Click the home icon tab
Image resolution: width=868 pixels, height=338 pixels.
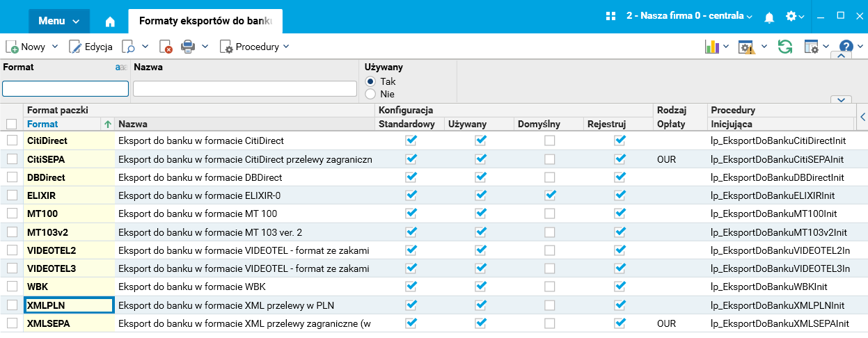coord(110,21)
